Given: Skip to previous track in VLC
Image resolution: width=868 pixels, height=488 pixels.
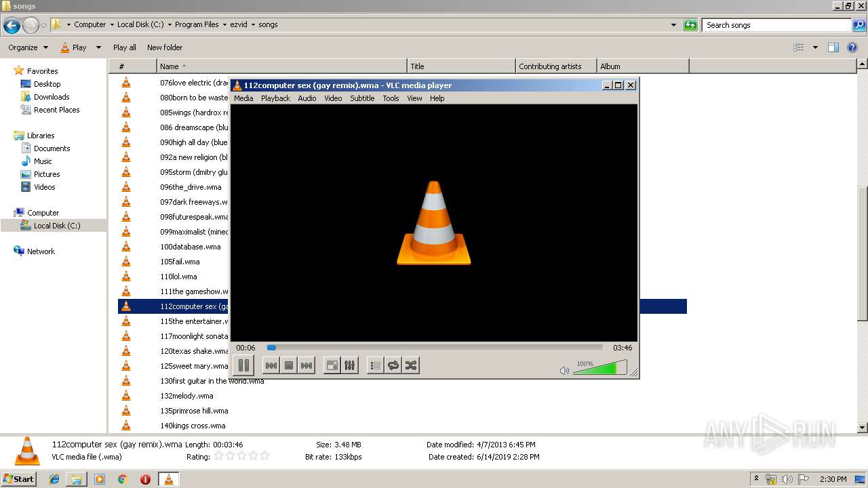Looking at the screenshot, I should pyautogui.click(x=271, y=365).
